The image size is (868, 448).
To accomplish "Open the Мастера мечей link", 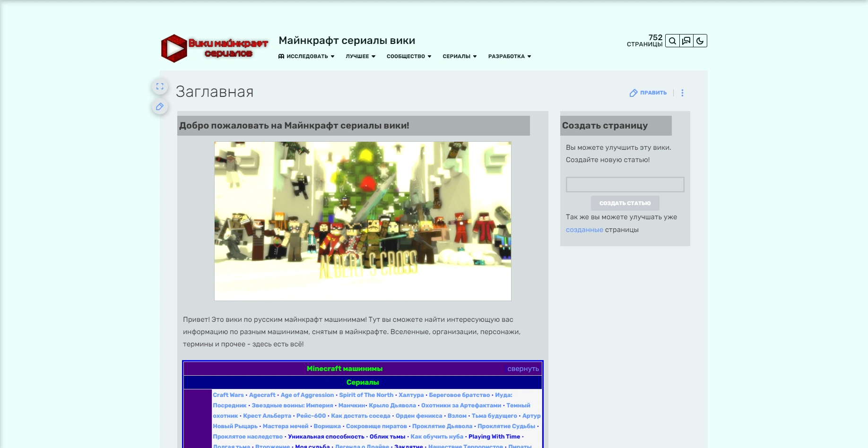I will click(286, 426).
